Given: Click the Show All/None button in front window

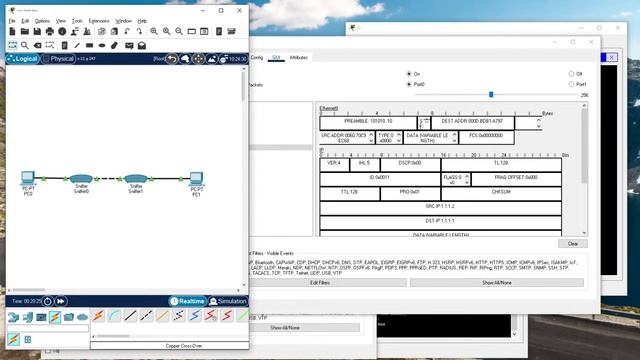Looking at the screenshot, I should click(x=497, y=282).
